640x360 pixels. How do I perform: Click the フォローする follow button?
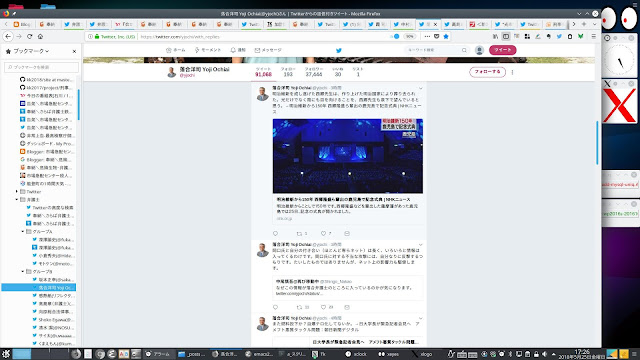coord(487,72)
